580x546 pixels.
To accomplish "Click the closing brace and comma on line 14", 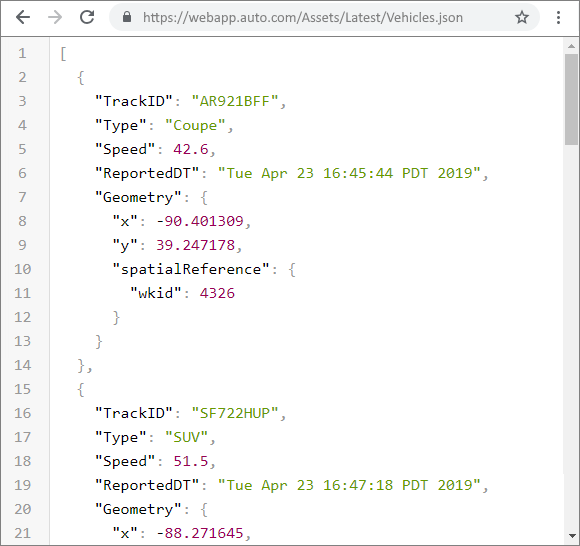I will pos(85,365).
